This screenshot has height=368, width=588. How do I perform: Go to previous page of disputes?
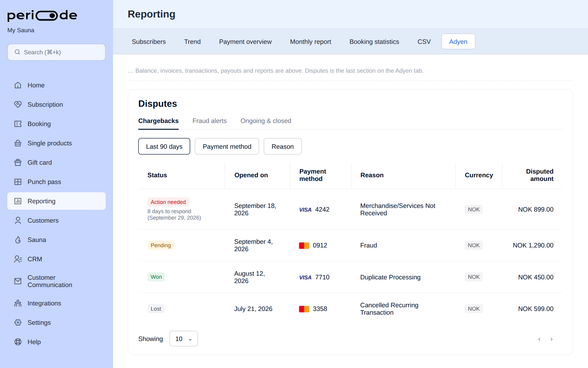pos(539,339)
